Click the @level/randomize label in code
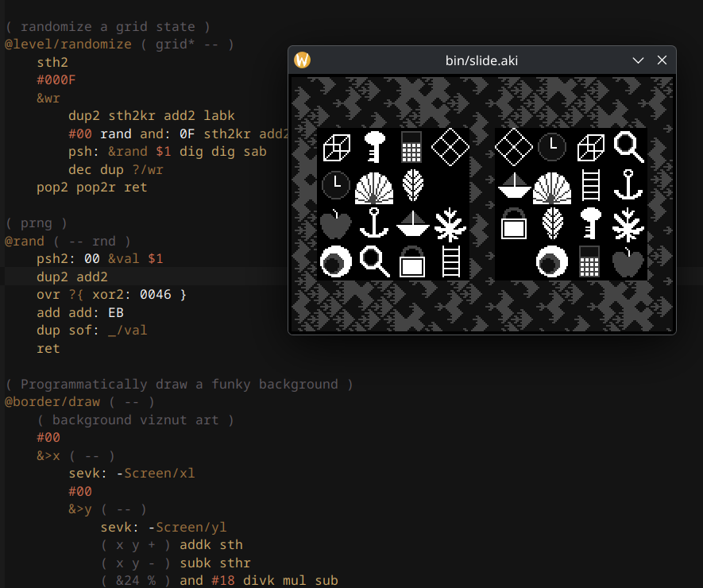Viewport: 703px width, 588px height. click(x=68, y=44)
